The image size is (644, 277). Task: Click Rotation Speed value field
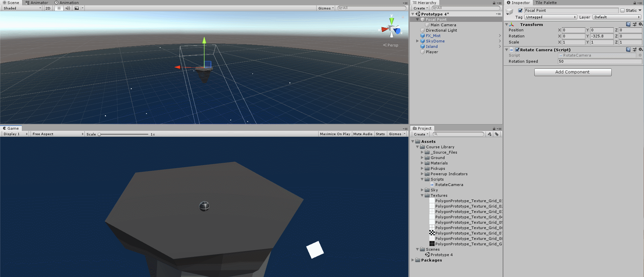tap(600, 61)
